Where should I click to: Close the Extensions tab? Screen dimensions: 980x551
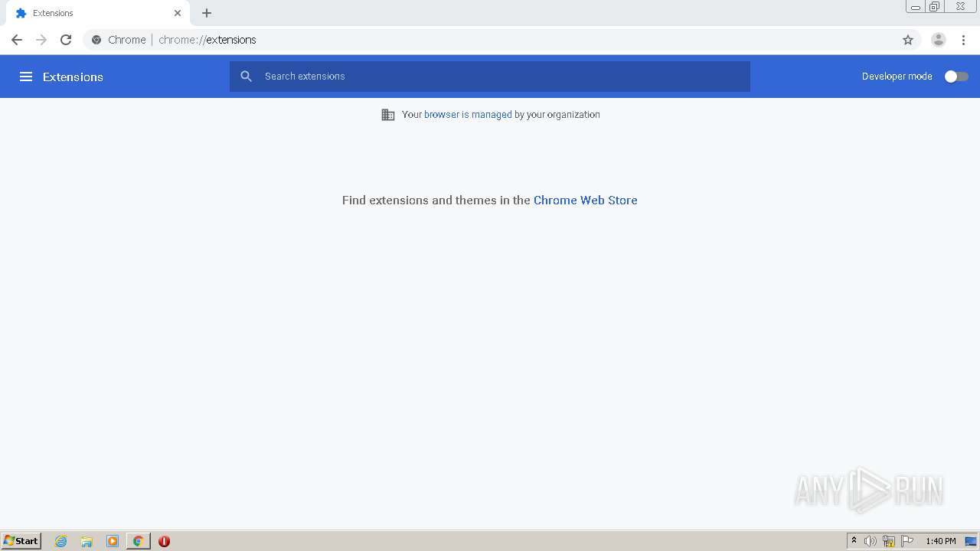178,13
